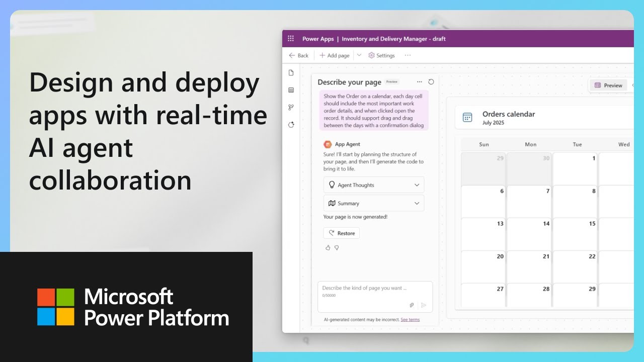Select July 13 calendar cell
The width and height of the screenshot is (644, 362).
(x=483, y=234)
